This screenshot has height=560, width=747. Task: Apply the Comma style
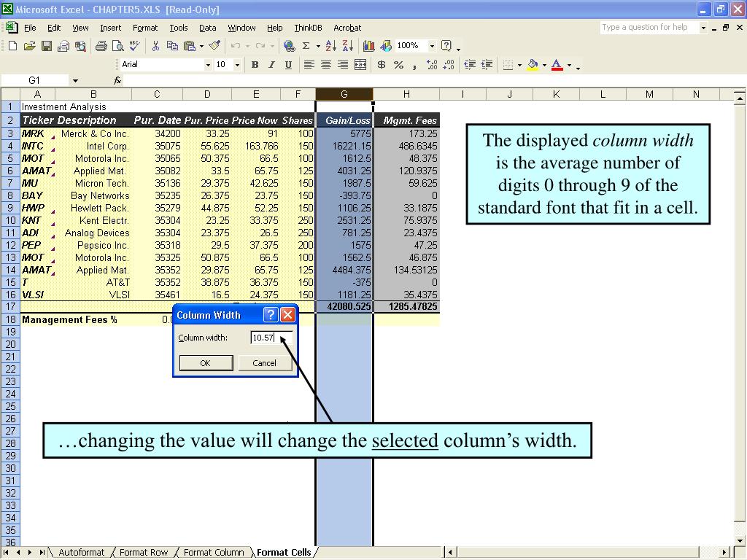click(414, 65)
